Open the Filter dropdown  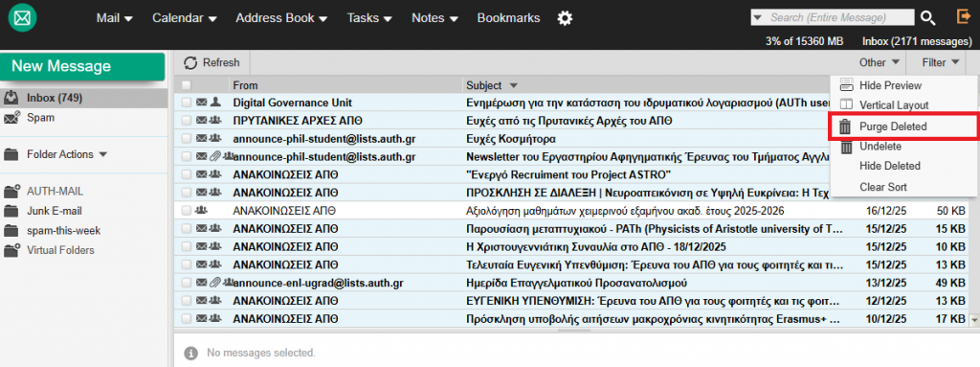tap(940, 62)
